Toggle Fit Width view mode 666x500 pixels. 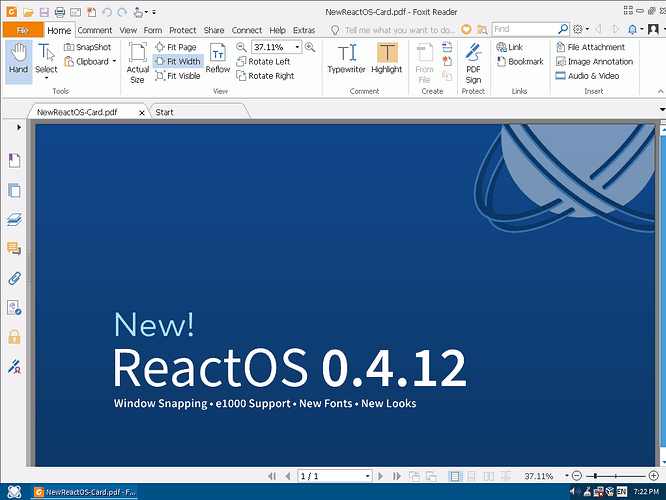[x=178, y=62]
